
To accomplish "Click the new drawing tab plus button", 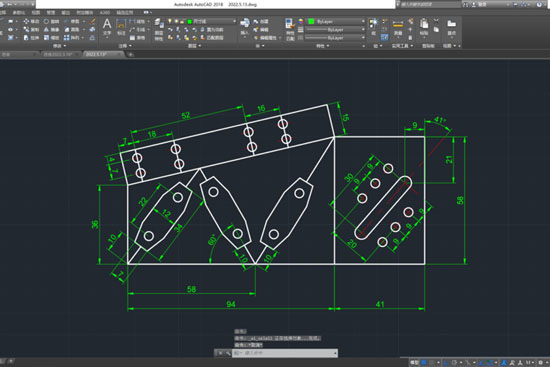I will point(130,54).
